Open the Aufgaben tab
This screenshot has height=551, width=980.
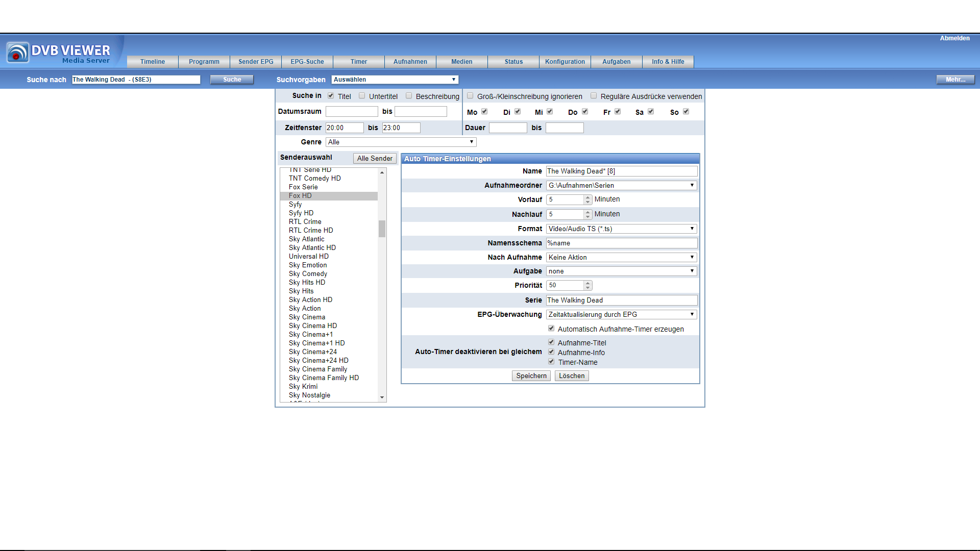[x=617, y=62]
